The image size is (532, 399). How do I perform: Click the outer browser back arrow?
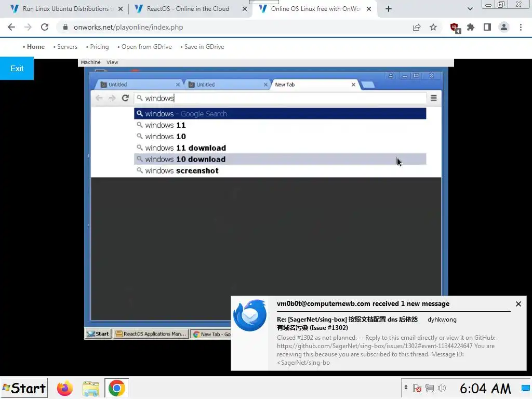(11, 27)
